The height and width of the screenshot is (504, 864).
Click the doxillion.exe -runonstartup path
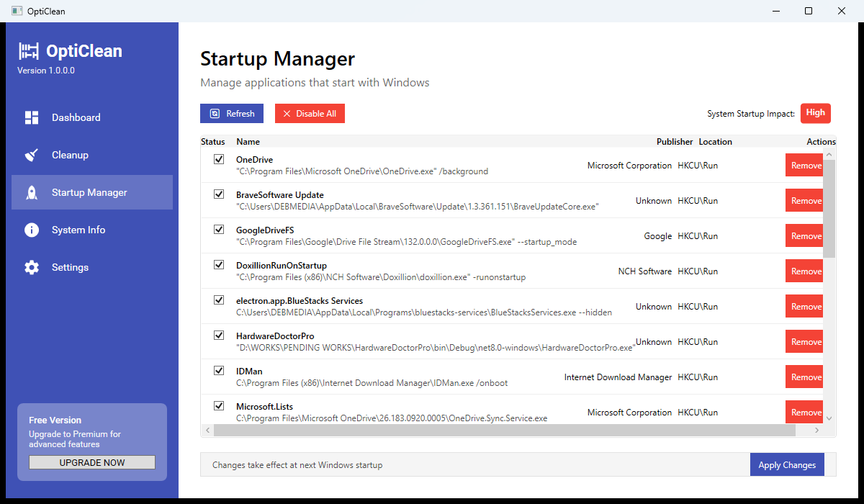click(381, 277)
